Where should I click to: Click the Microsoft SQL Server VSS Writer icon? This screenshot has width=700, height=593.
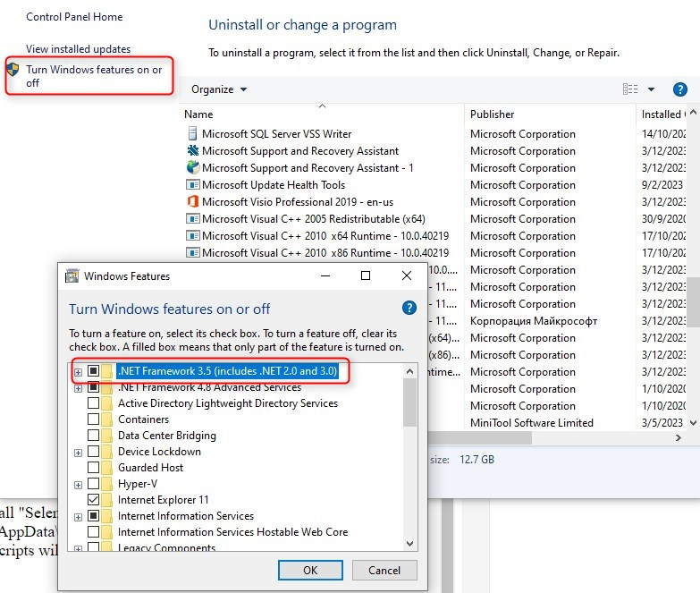192,133
